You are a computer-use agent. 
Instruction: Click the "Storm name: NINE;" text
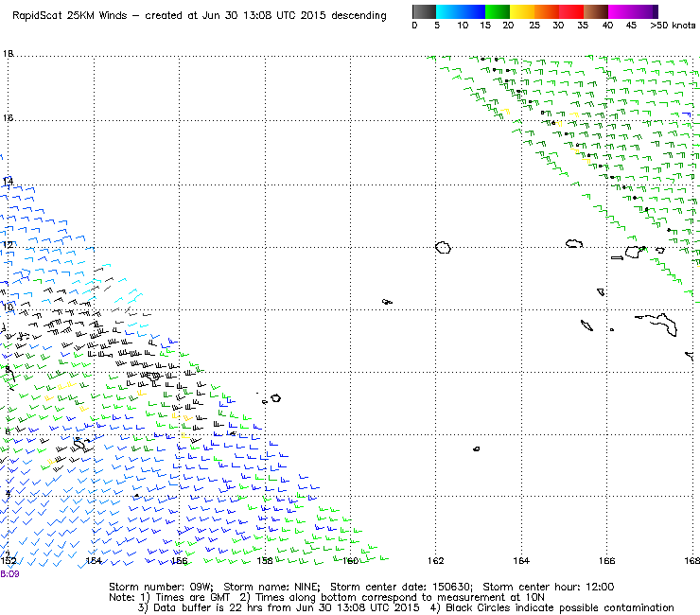point(271,587)
